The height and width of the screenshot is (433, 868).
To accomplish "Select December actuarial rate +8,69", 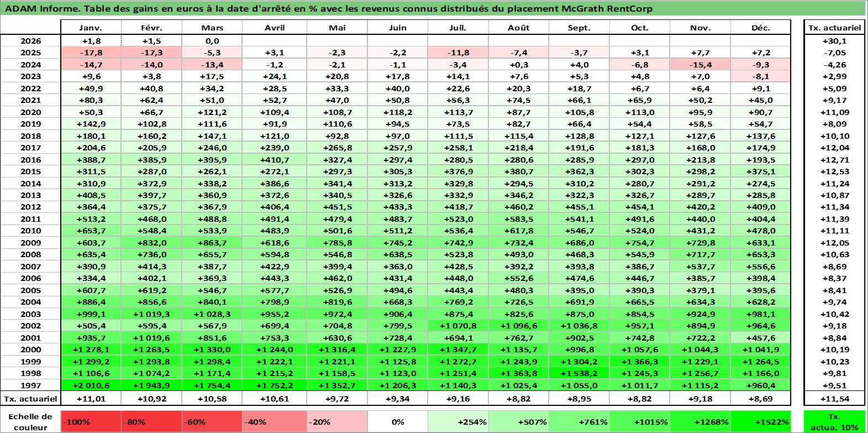I will click(x=761, y=399).
